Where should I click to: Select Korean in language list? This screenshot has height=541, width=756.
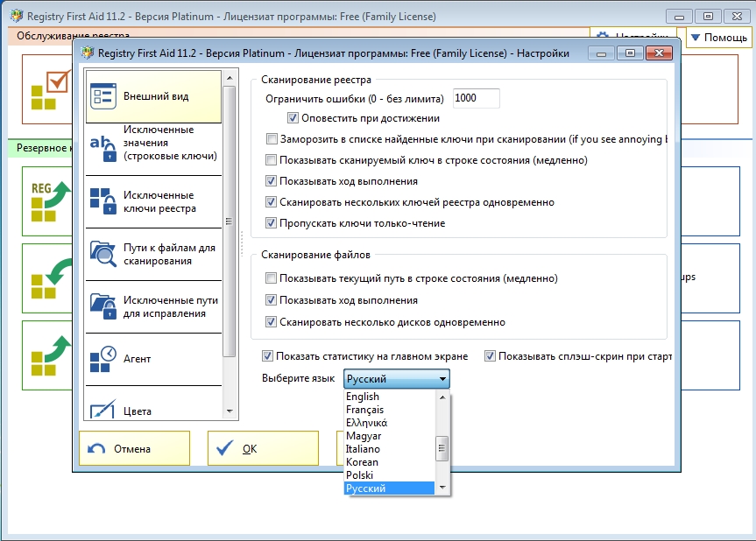tap(389, 462)
